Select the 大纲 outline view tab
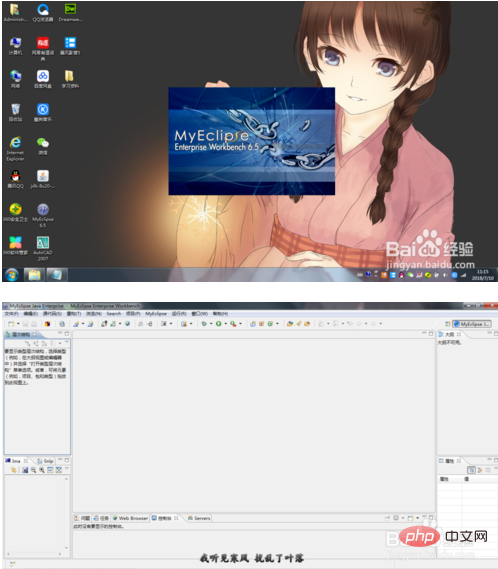 point(449,334)
